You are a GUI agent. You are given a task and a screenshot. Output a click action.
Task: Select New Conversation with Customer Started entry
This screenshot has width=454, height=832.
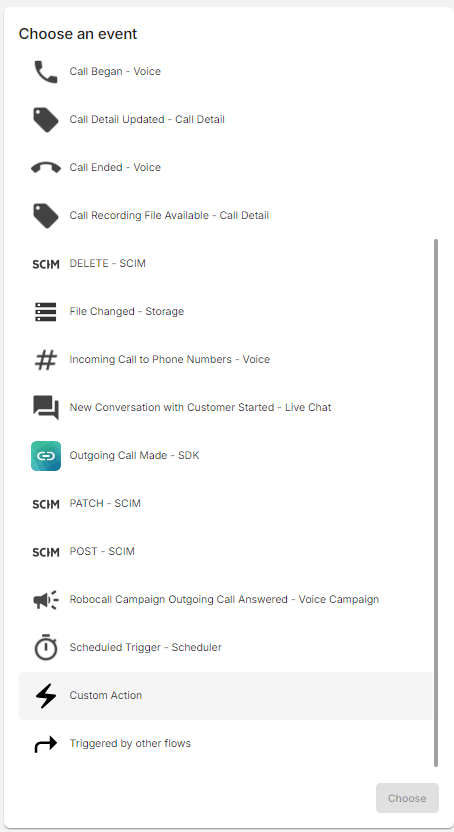[226, 408]
